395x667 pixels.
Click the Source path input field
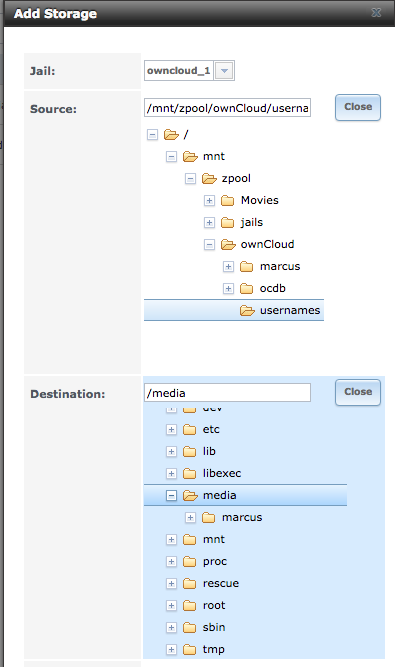[x=227, y=108]
